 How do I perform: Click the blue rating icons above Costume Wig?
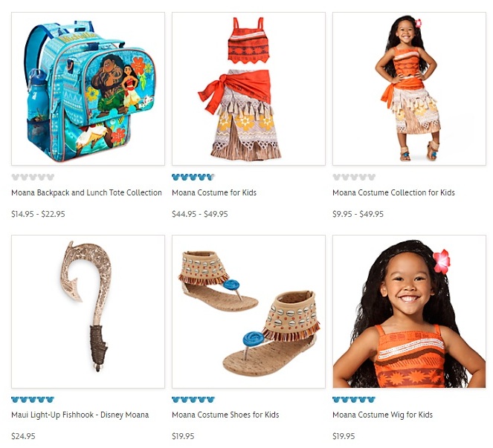(354, 400)
